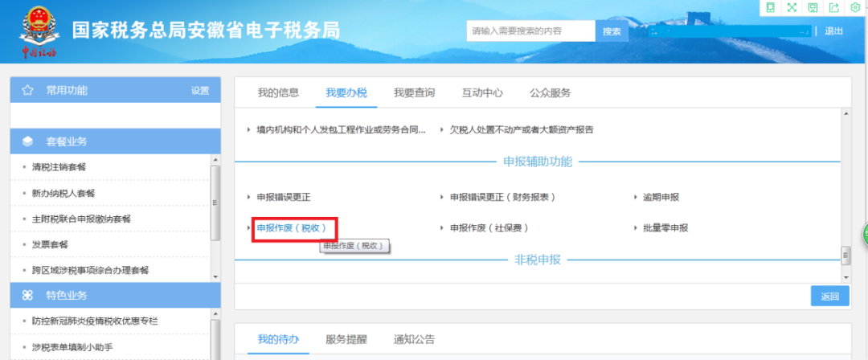868x360 pixels.
Task: Click the main panel scrollbar down arrow
Action: (845, 276)
